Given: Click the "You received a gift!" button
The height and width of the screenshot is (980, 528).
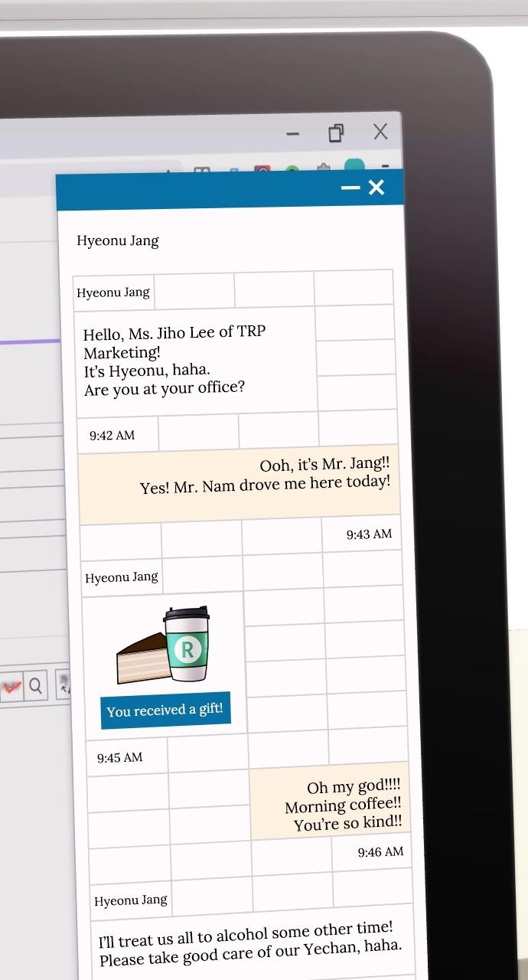Looking at the screenshot, I should [x=165, y=710].
